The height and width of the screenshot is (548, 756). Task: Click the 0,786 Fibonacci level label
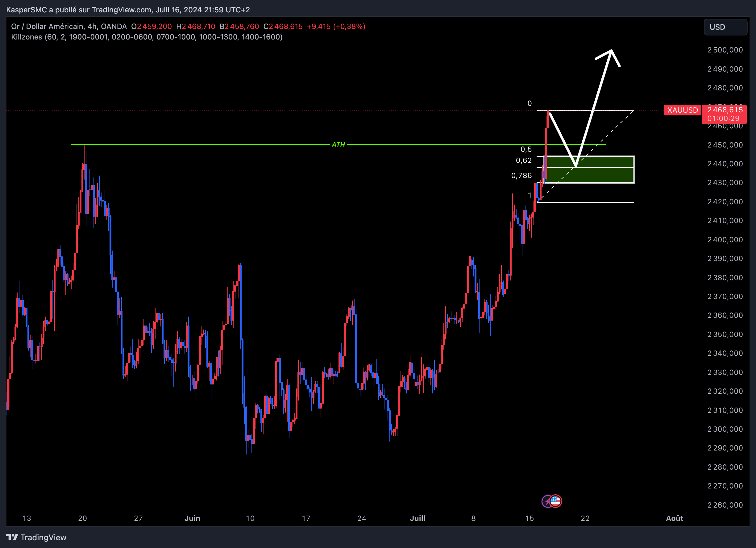click(x=521, y=176)
